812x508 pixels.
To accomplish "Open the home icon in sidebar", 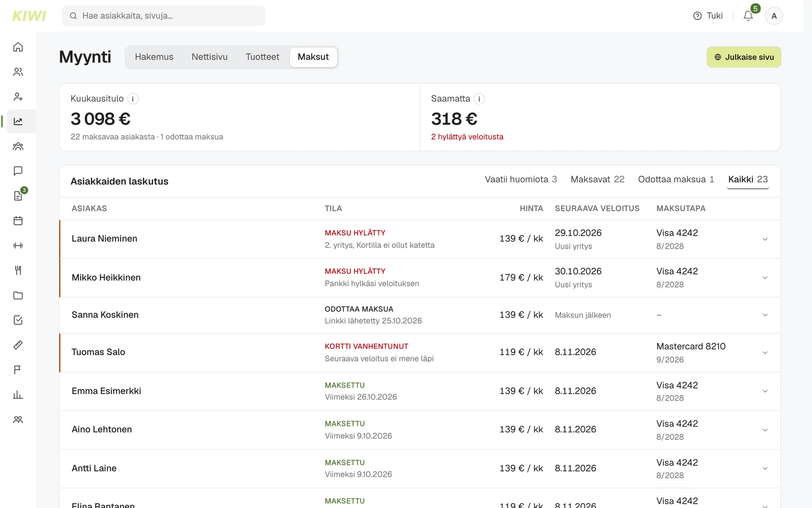I will (18, 47).
